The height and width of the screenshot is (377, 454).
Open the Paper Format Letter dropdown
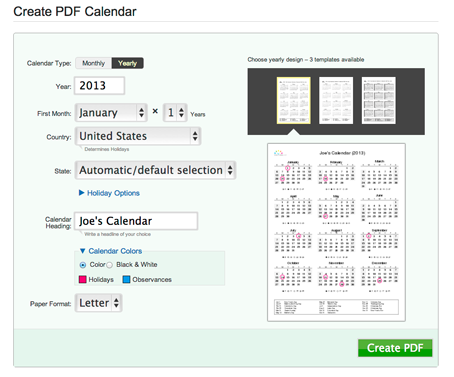[x=98, y=303]
